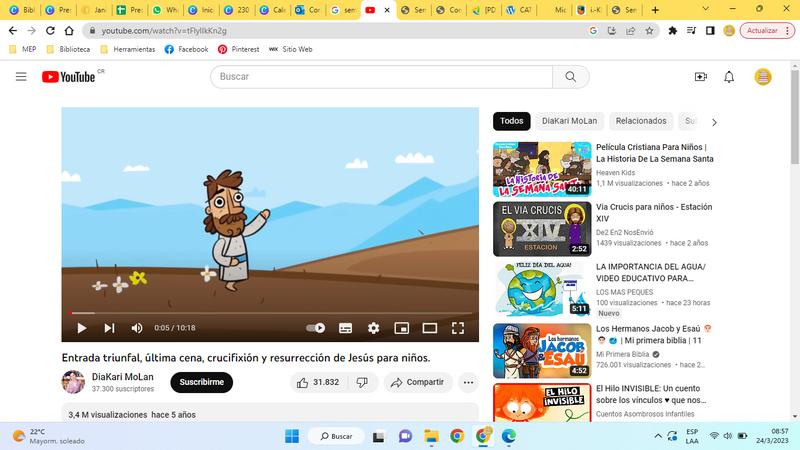Image resolution: width=800 pixels, height=450 pixels.
Task: Open the YouTube account avatar menu
Action: coord(763,77)
